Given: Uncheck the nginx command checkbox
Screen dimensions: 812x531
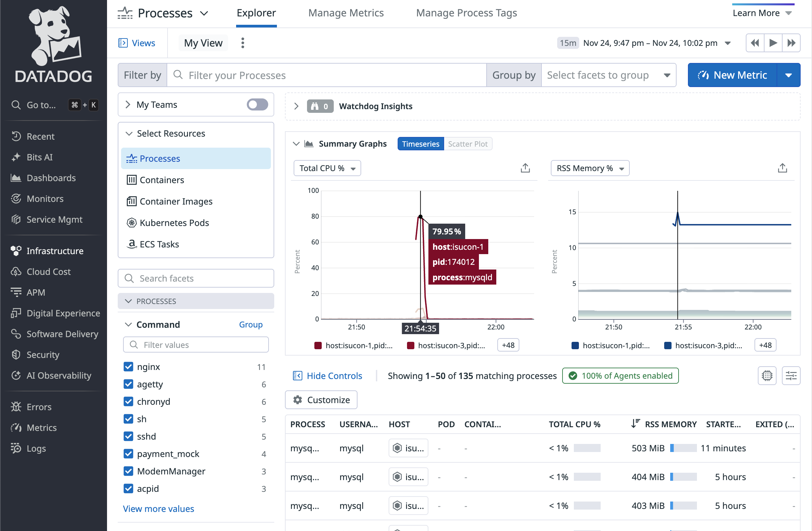Looking at the screenshot, I should 128,367.
